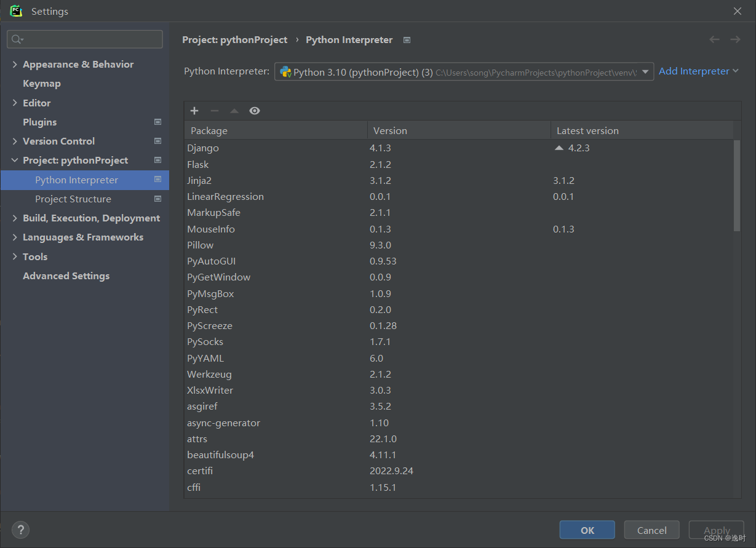Viewport: 756px width, 548px height.
Task: Click the Cancel button
Action: (x=651, y=530)
